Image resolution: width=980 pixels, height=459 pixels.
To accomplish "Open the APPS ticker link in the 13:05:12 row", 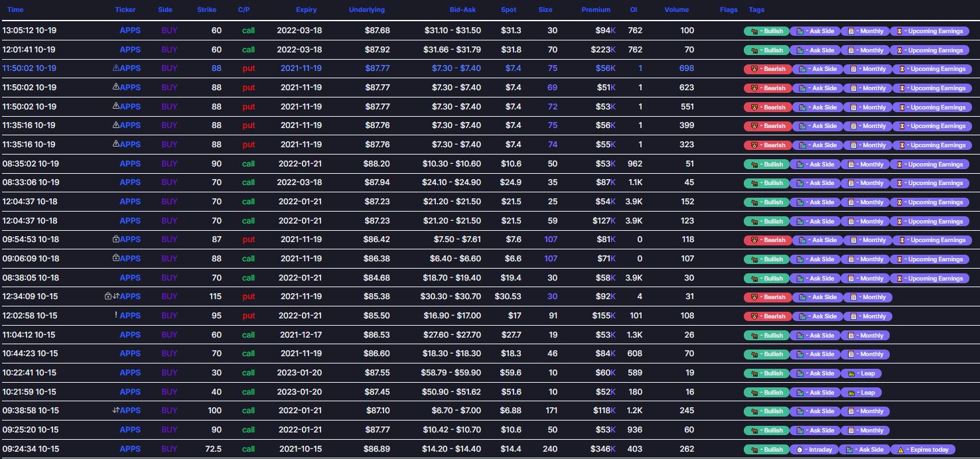I will coord(131,31).
